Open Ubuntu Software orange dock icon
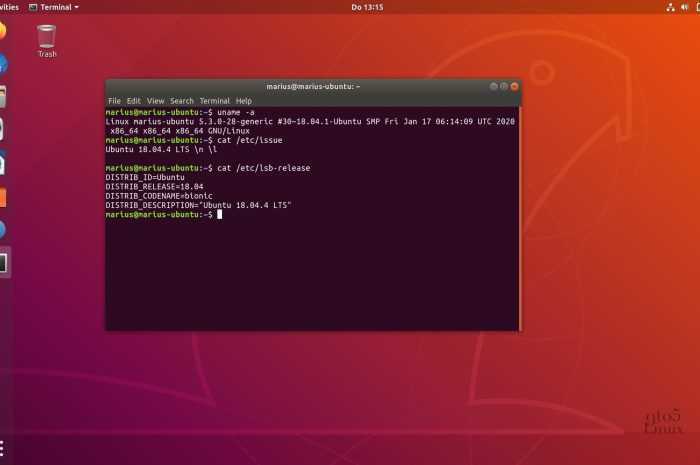 pos(2,197)
